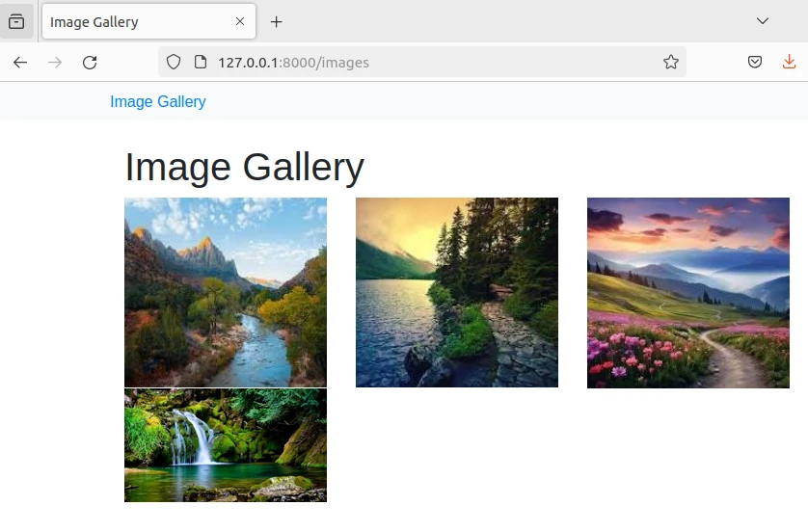View the mossy waterfall image

click(x=226, y=445)
